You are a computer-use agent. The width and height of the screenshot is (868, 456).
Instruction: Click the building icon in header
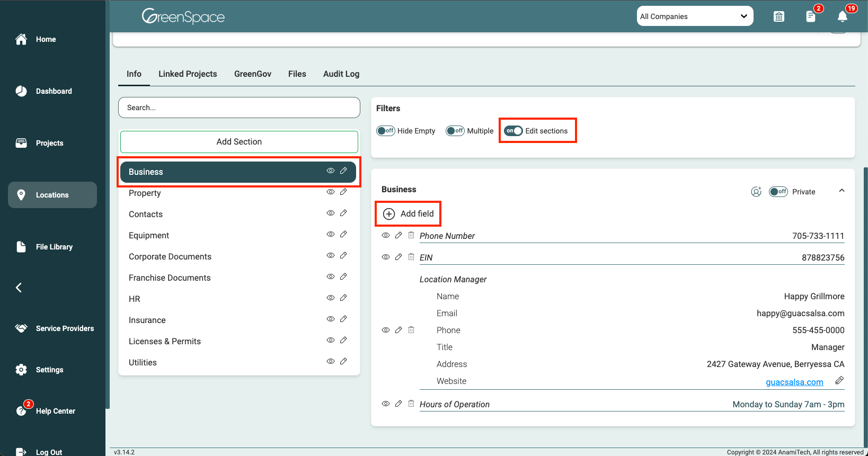779,16
